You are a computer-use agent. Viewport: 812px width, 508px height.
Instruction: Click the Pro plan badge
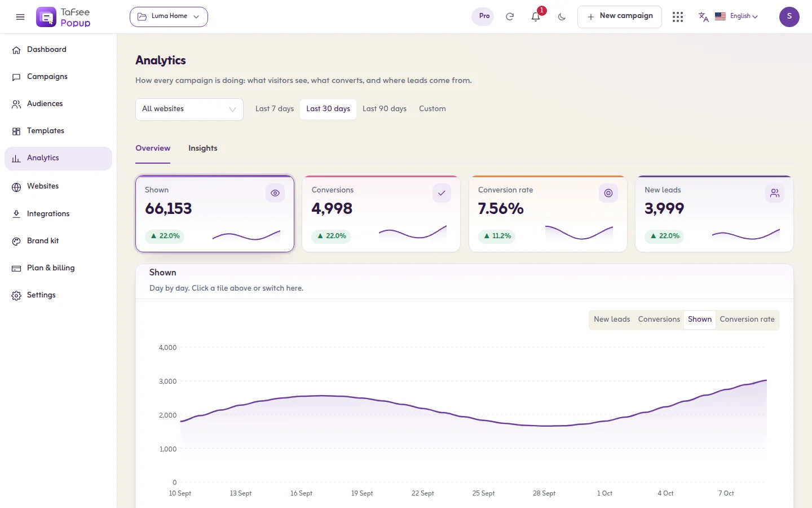[x=484, y=16]
